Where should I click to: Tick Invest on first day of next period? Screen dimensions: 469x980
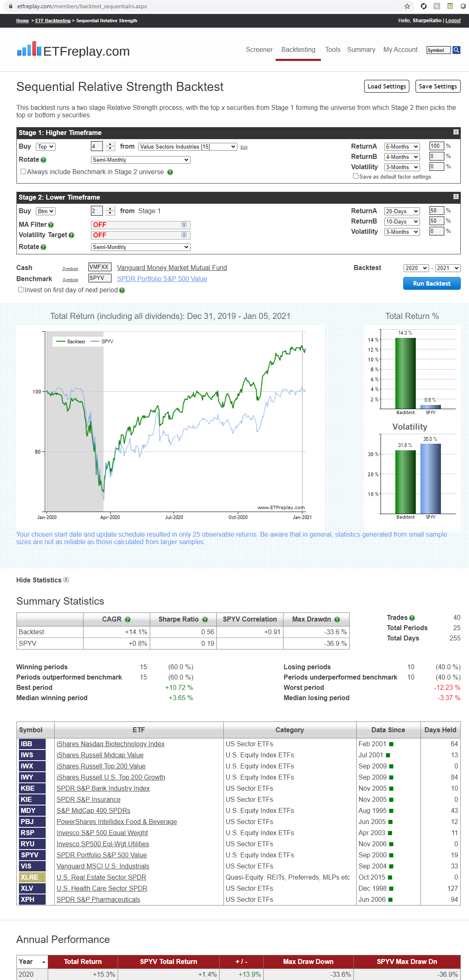pyautogui.click(x=21, y=290)
